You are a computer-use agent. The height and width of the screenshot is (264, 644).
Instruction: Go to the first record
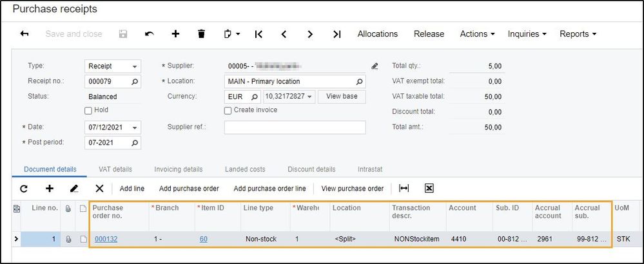point(259,34)
